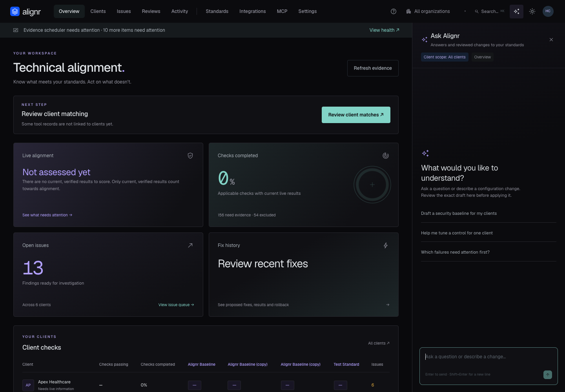Click Review client matches button

tap(356, 115)
